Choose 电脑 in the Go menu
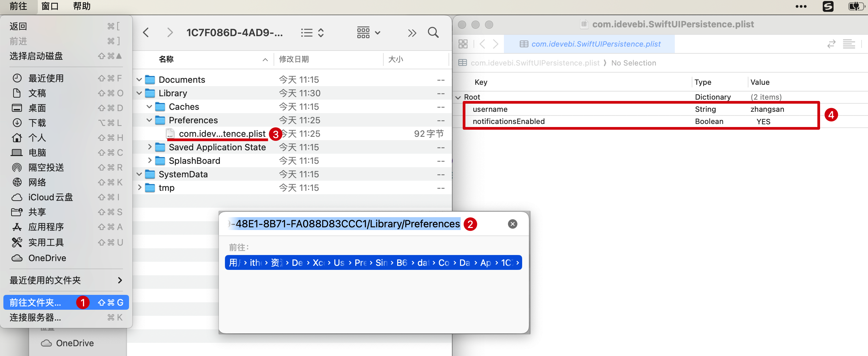Viewport: 868px width, 356px height. tap(66, 152)
